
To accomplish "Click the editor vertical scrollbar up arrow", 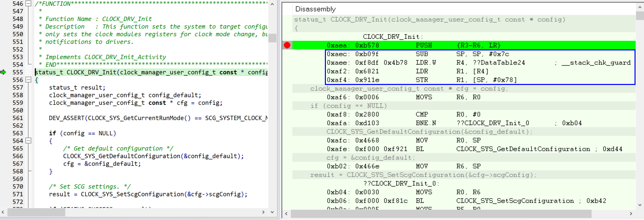I will pos(272,4).
